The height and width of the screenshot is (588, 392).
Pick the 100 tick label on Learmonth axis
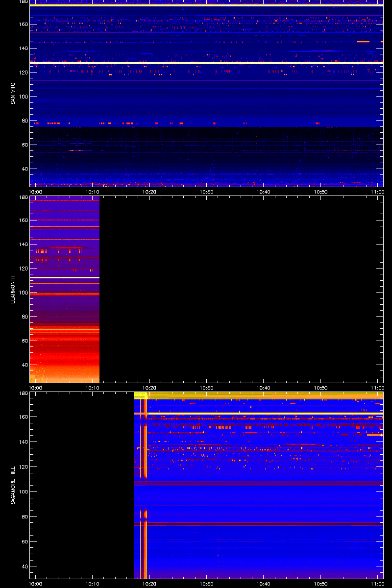coord(23,293)
